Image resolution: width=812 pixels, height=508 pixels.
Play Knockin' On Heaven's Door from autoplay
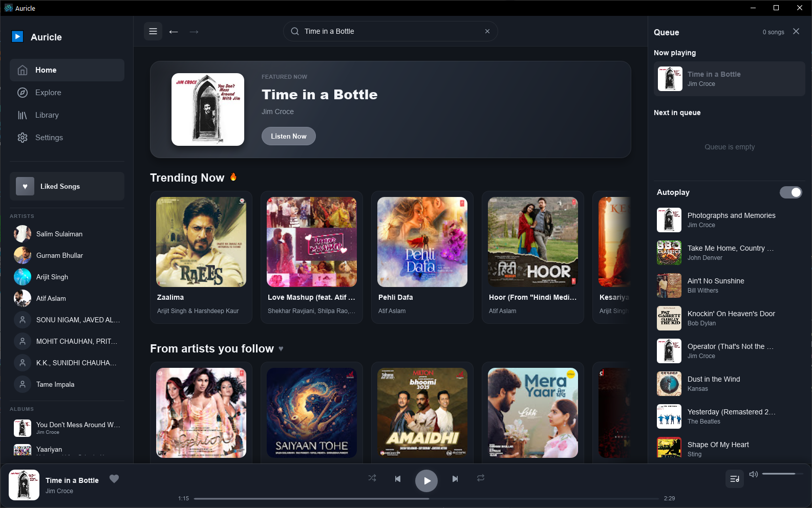[730, 318]
